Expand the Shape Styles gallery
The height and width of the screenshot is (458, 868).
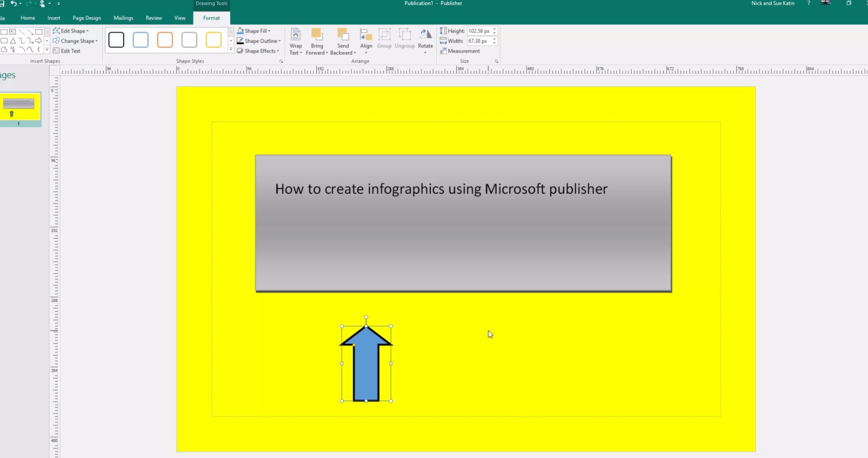pos(230,49)
